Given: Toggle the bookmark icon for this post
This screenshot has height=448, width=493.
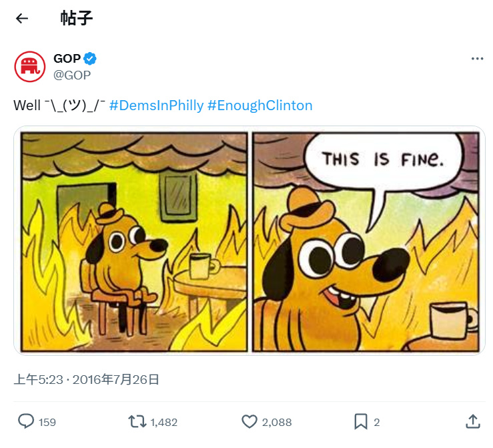Looking at the screenshot, I should 360,421.
